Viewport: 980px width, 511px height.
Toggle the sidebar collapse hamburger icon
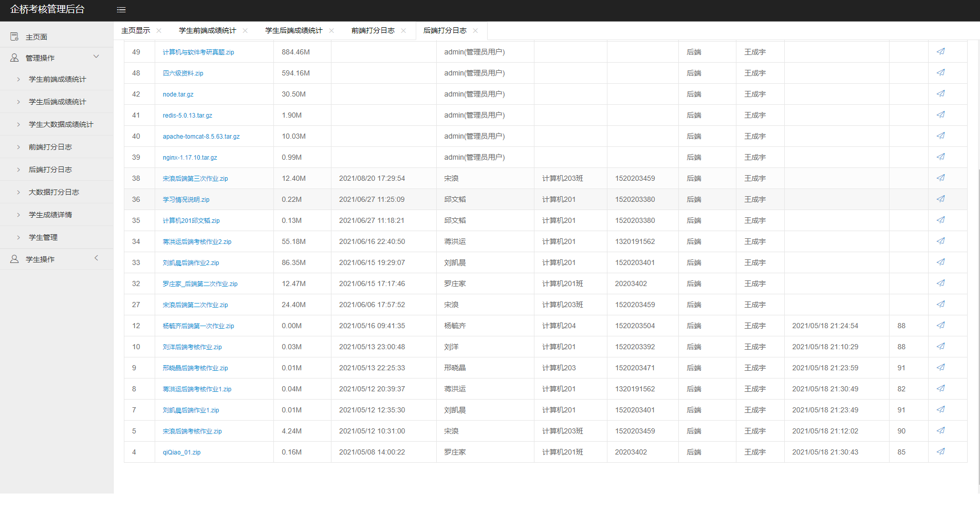coord(121,10)
